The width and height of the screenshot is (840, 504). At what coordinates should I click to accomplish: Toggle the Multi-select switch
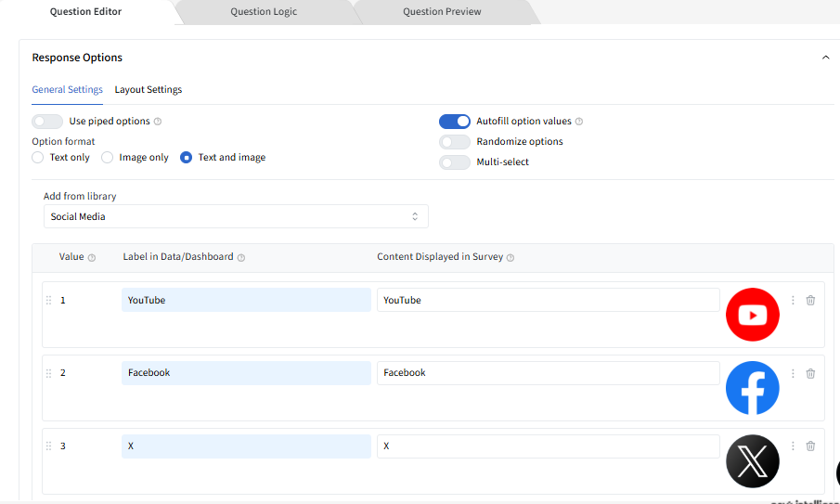[x=455, y=162]
